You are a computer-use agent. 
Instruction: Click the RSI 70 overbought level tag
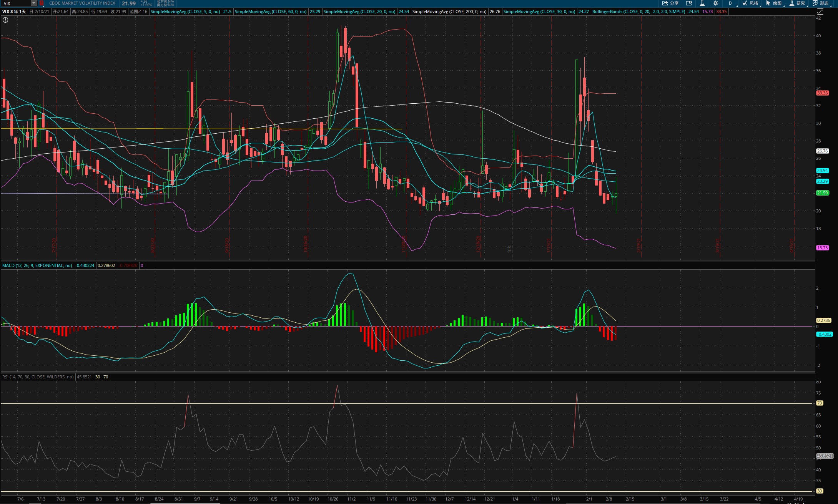click(x=820, y=403)
